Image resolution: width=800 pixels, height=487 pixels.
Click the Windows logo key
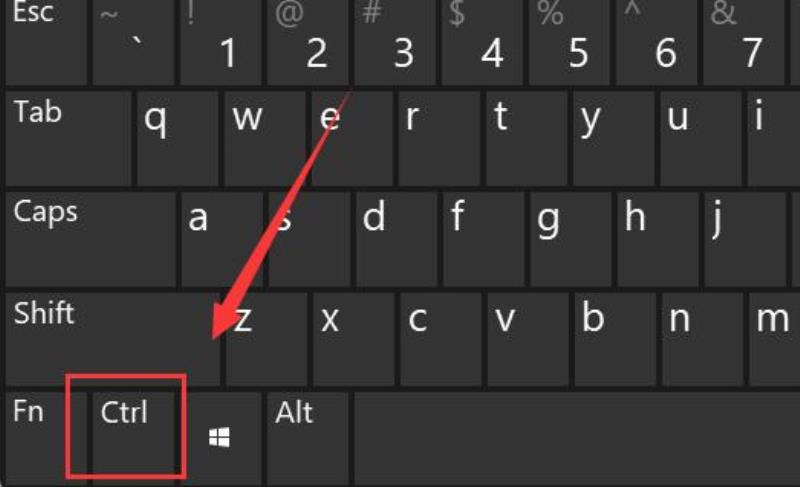221,438
